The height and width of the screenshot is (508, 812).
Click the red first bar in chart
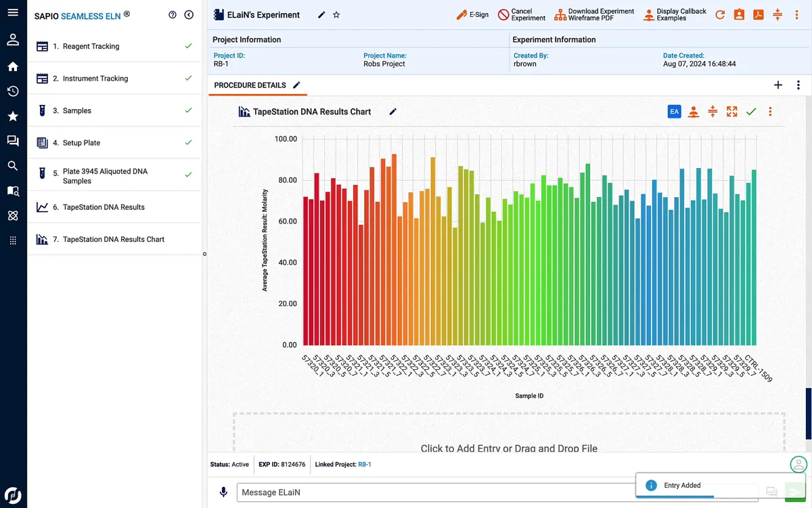(x=306, y=271)
